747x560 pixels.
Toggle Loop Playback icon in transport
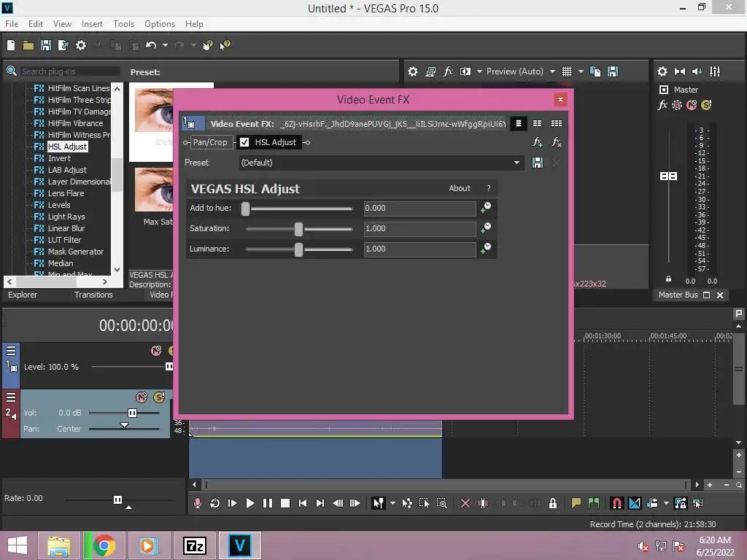214,503
